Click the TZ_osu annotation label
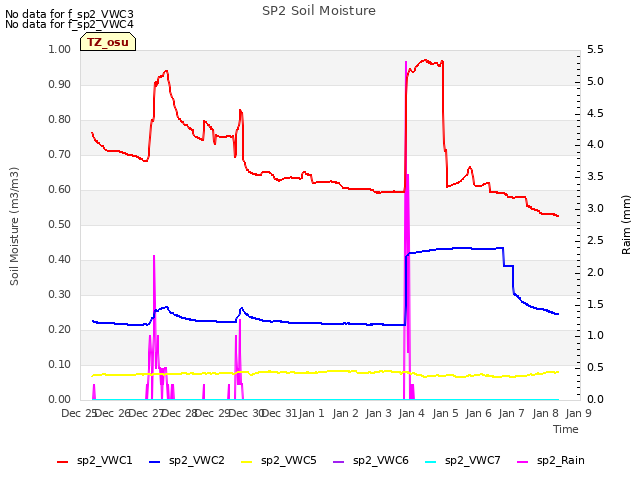 (x=108, y=42)
